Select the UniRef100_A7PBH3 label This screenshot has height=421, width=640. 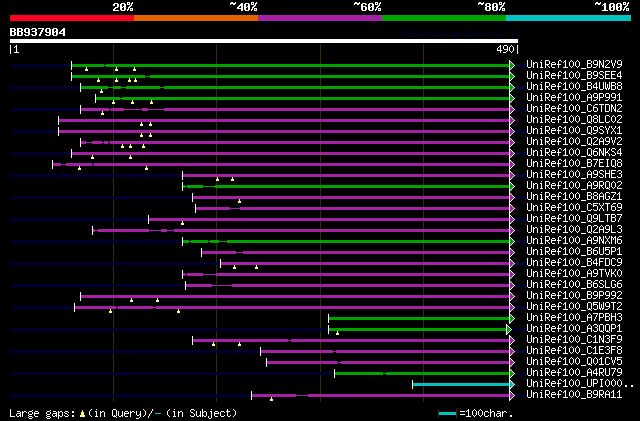click(x=574, y=318)
